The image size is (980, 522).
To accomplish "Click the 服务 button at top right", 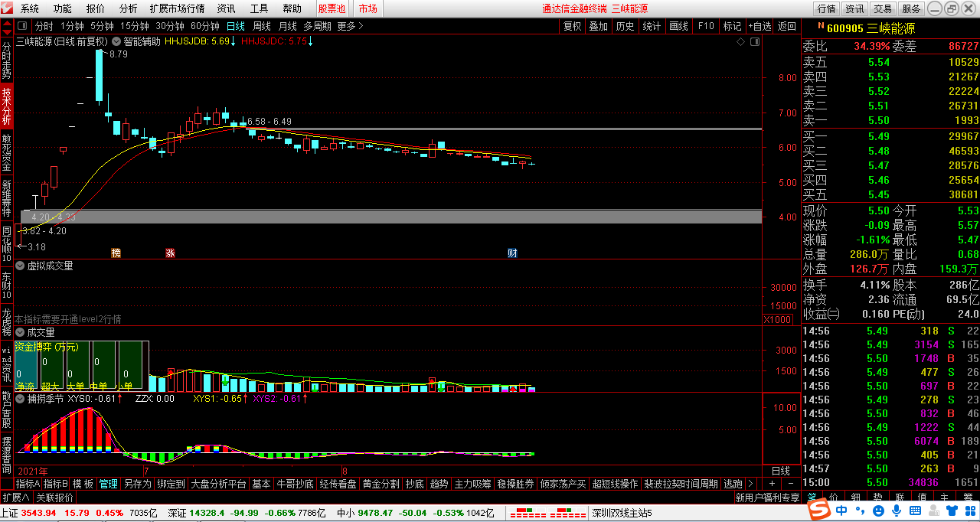I will pos(911,8).
